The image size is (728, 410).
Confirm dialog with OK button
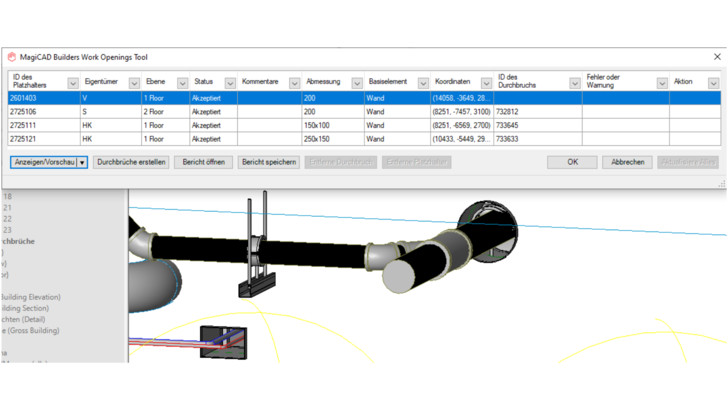pyautogui.click(x=572, y=162)
